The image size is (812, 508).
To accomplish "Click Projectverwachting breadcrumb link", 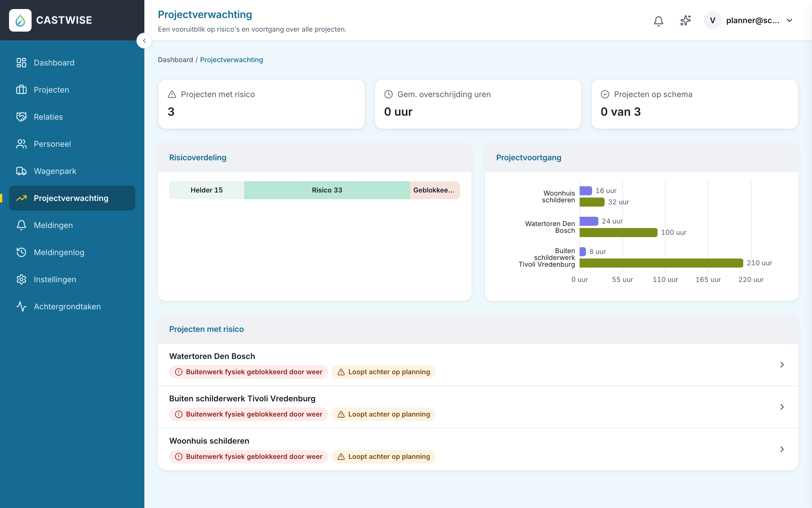I will point(231,60).
